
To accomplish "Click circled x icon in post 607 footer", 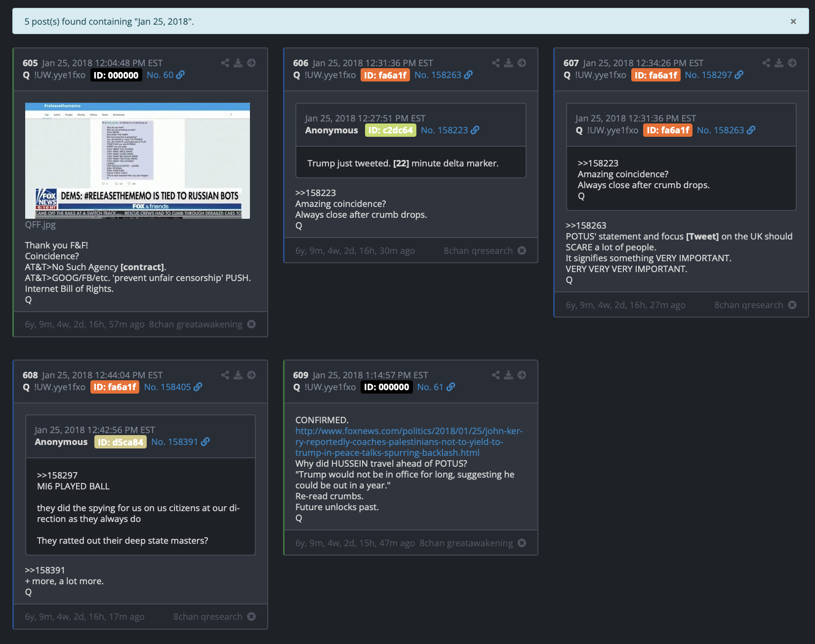I will 792,305.
